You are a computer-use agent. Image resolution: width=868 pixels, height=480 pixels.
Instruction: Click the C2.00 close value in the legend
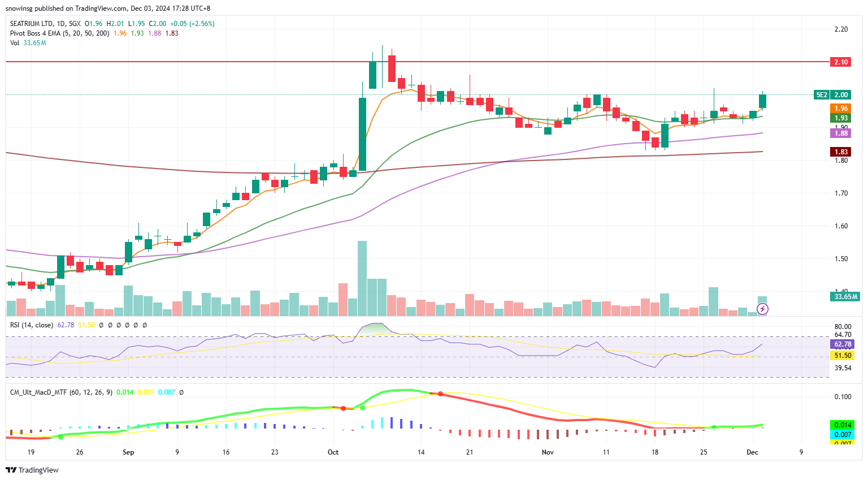click(x=158, y=24)
